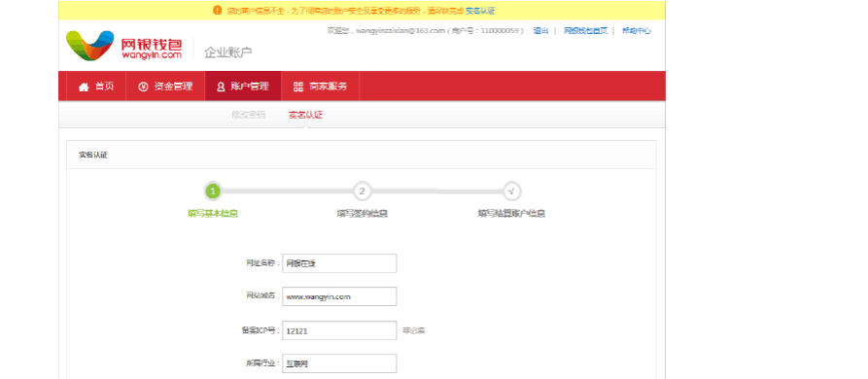Click the wangyinzaixian@163.com account text
Screen dimensions: 868x379
tap(400, 31)
